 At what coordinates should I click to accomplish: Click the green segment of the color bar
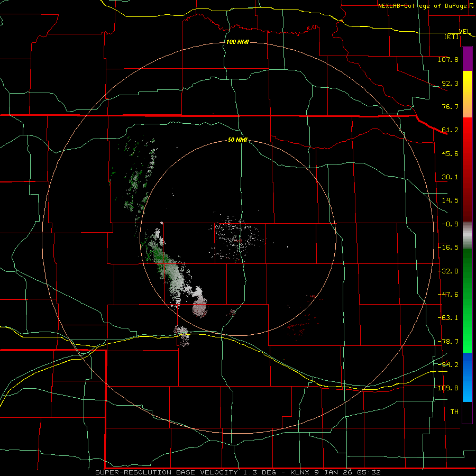point(467,300)
